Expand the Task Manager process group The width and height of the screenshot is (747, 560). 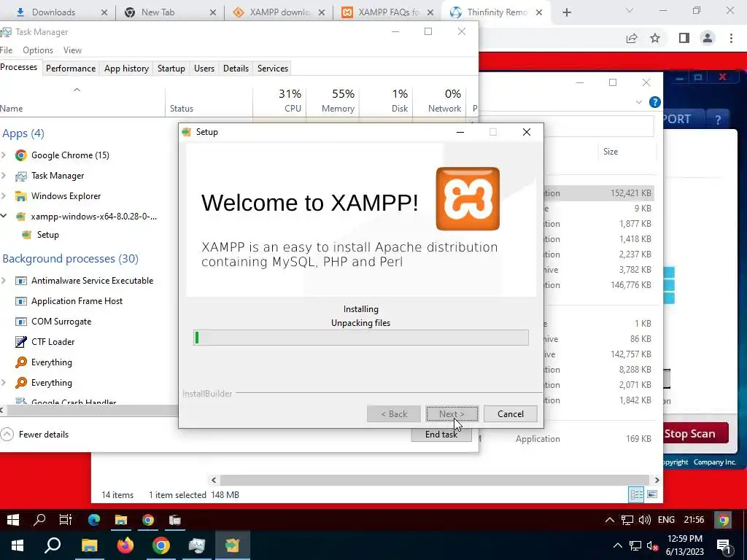coord(4,176)
